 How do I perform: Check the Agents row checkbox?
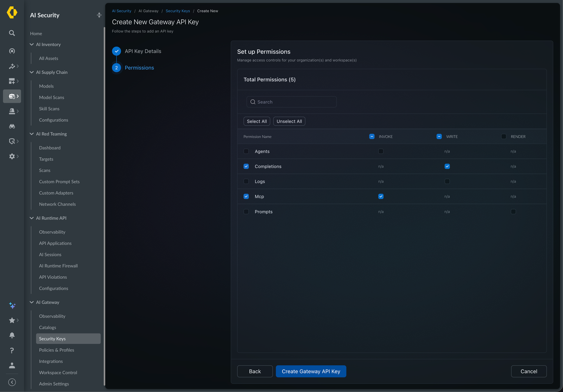pyautogui.click(x=246, y=151)
